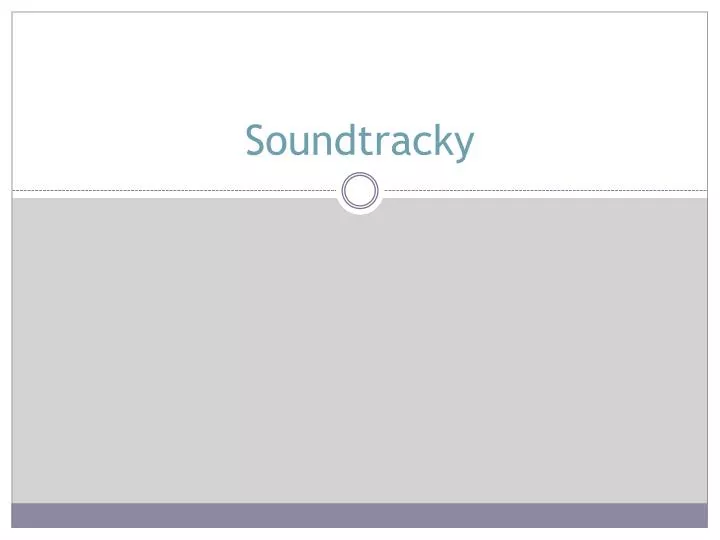Click the purple footer bar
The width and height of the screenshot is (720, 540).
click(360, 515)
